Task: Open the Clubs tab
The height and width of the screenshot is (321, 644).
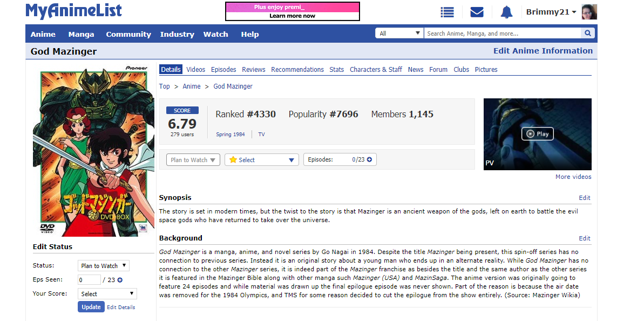Action: [461, 70]
